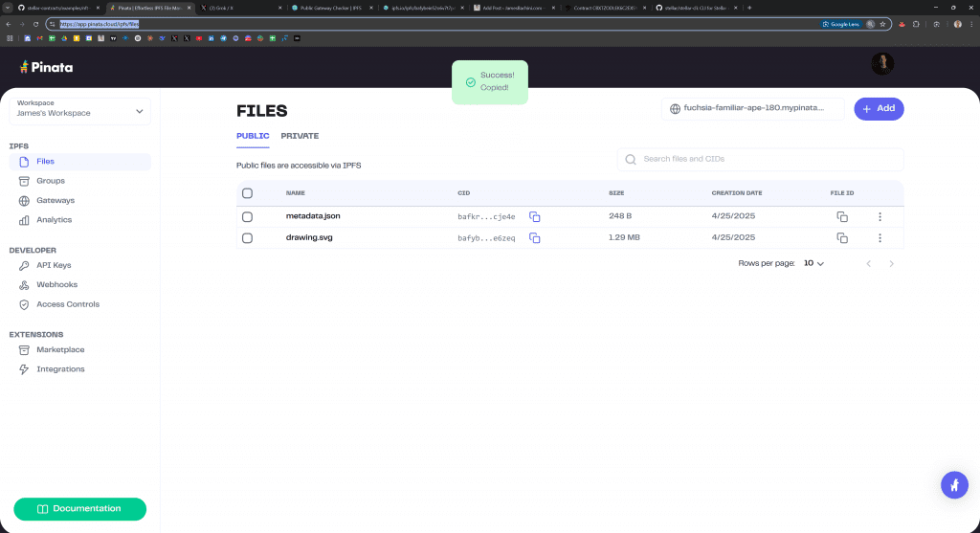Screen dimensions: 980x533
Task: Open the Rows per page dropdown
Action: (813, 263)
